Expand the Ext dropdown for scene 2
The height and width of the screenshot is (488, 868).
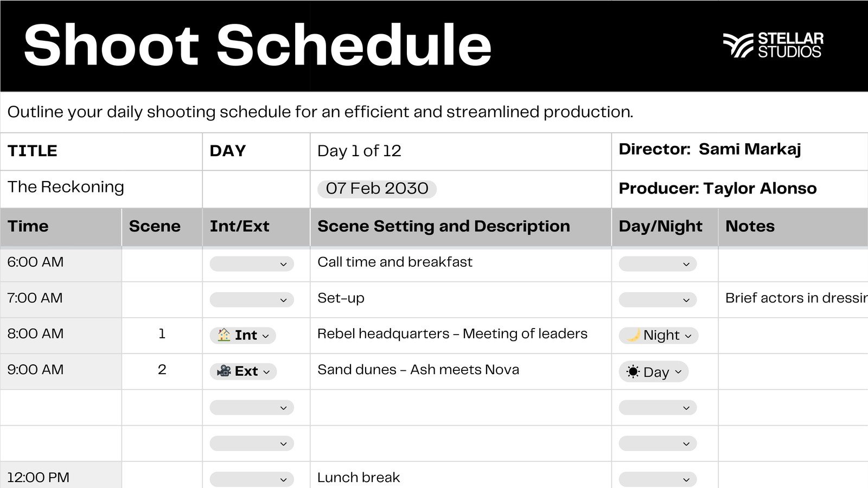(x=267, y=371)
